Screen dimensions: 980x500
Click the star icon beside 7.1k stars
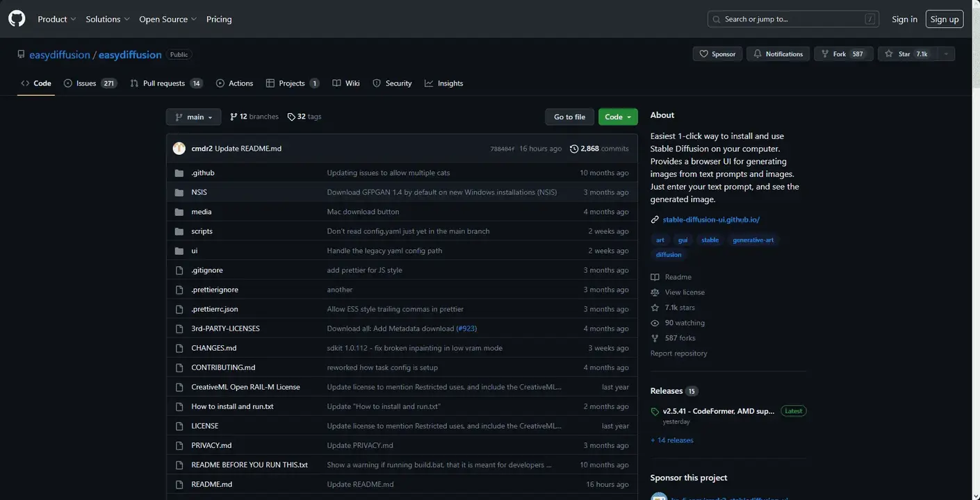[x=655, y=308]
